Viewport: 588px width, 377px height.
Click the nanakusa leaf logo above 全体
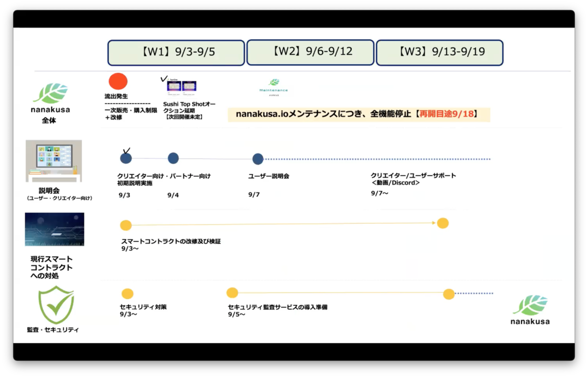(50, 98)
